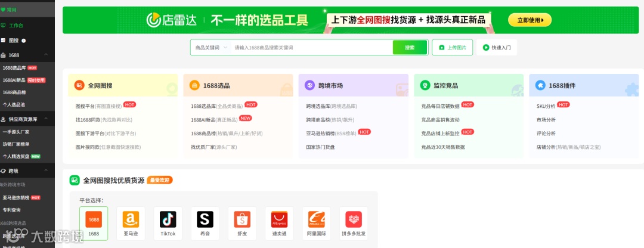Click the 1688选品 card header icon
Screen dimensions: 644x248
194,85
